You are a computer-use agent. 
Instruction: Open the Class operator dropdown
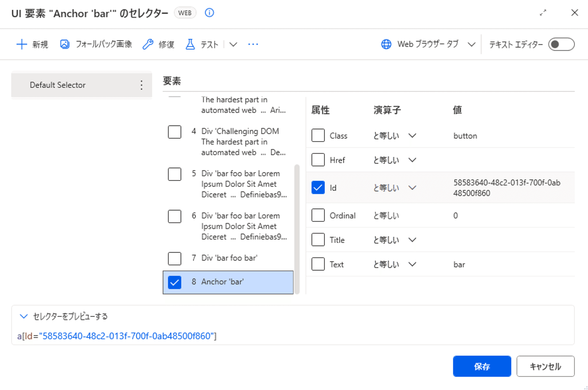(x=412, y=136)
